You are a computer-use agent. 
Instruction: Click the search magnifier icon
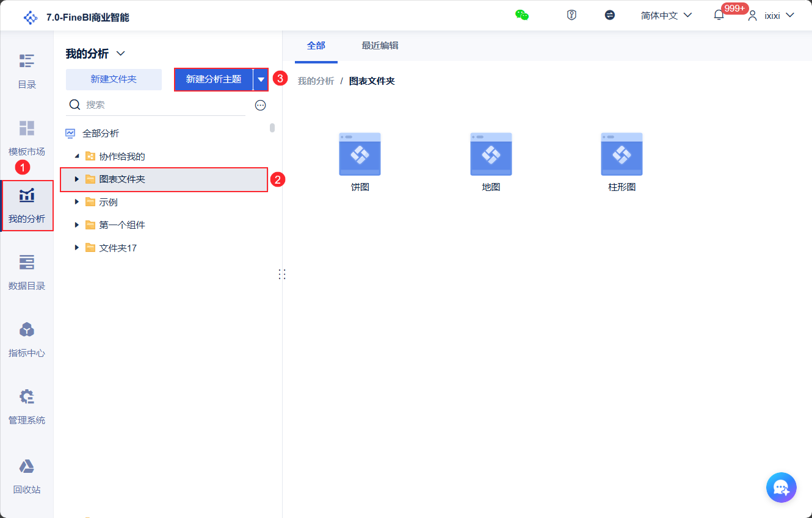click(75, 105)
